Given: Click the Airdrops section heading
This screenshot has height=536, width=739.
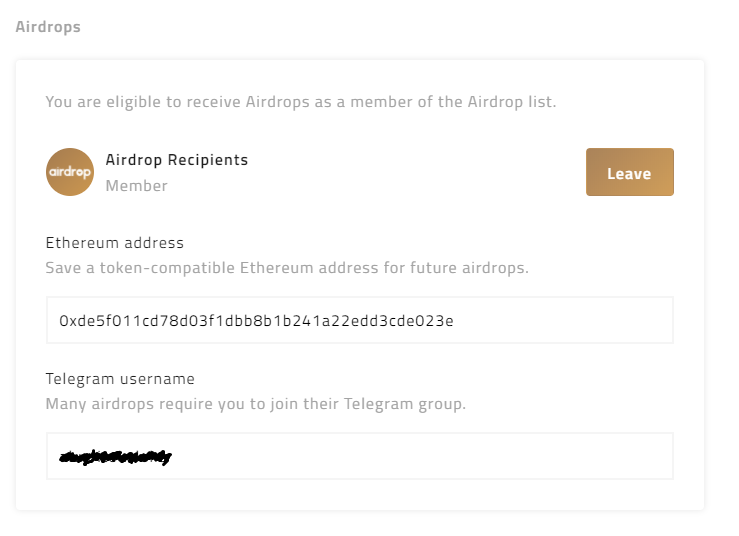Looking at the screenshot, I should pos(48,27).
